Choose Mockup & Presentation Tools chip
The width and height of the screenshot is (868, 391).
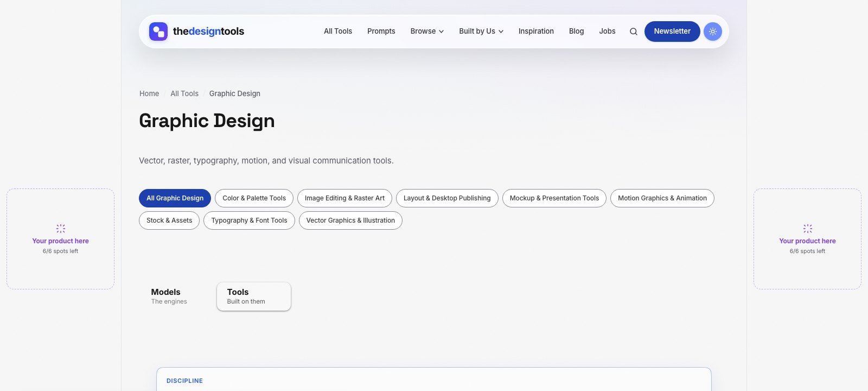(x=554, y=198)
